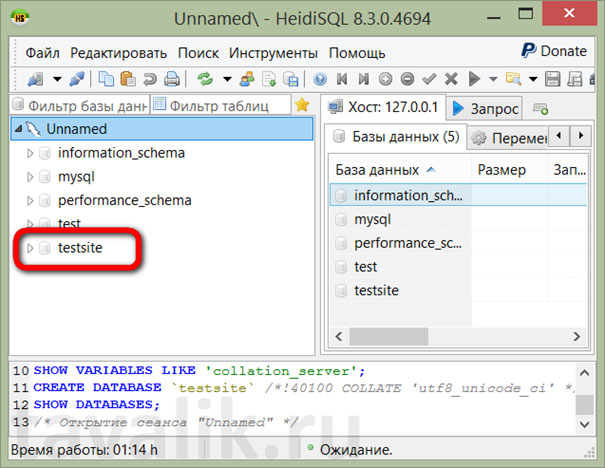Switch to the Хост: 127.0.0.1 tab
Image resolution: width=605 pixels, height=468 pixels.
[x=383, y=107]
